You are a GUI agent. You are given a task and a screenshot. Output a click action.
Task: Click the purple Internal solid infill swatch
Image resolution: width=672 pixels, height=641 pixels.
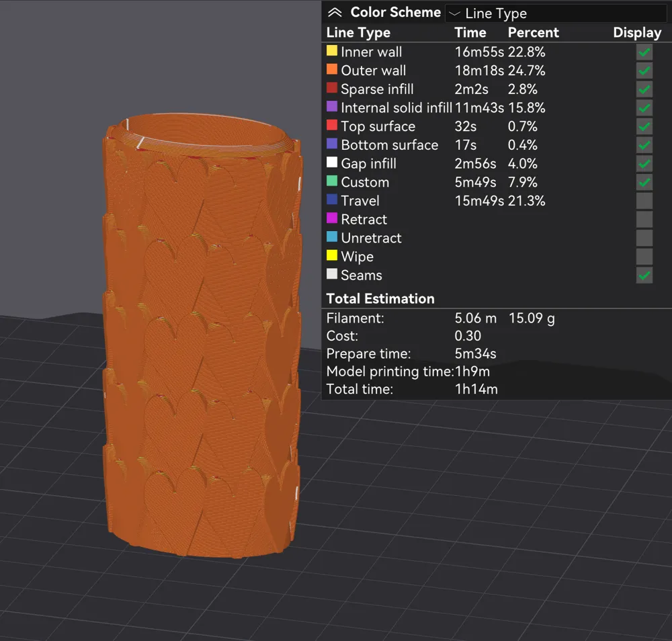332,106
